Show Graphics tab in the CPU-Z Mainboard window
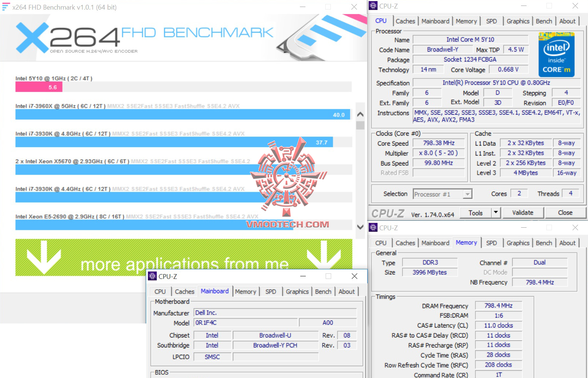588x378 pixels. coord(297,292)
